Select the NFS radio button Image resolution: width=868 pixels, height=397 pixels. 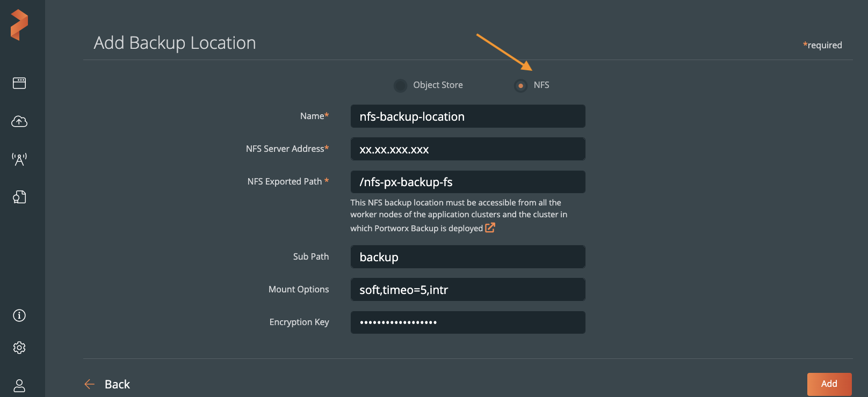[x=520, y=85]
